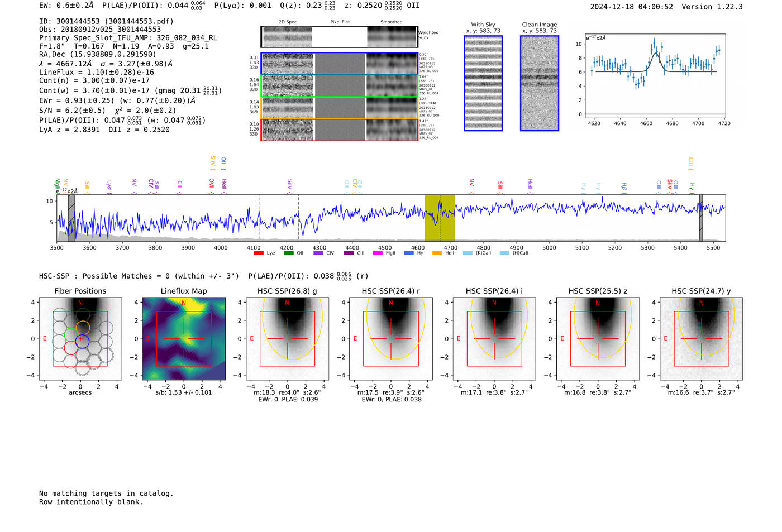This screenshot has height=532, width=782.
Task: Select the Cont(w) line with gmag 20.31
Action: click(130, 90)
